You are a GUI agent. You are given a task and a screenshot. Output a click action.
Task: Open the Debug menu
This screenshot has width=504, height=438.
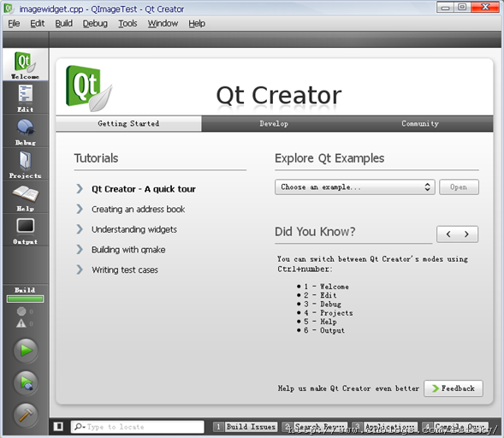point(95,23)
